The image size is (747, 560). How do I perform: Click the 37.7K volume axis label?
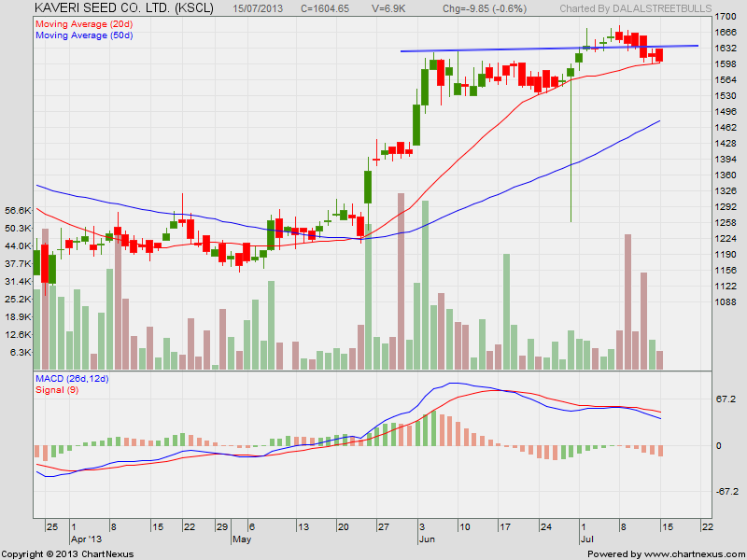coord(18,263)
